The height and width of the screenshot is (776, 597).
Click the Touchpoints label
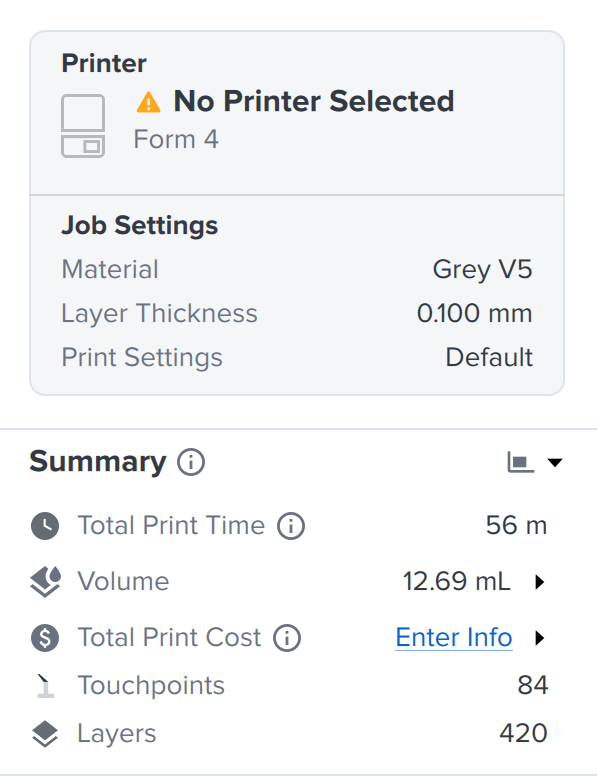151,686
